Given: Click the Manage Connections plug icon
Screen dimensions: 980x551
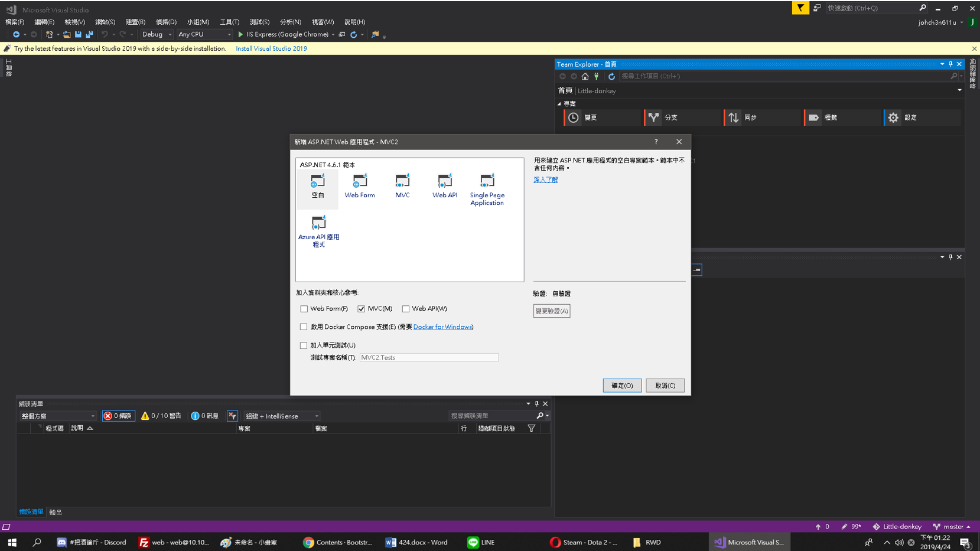Looking at the screenshot, I should [597, 76].
